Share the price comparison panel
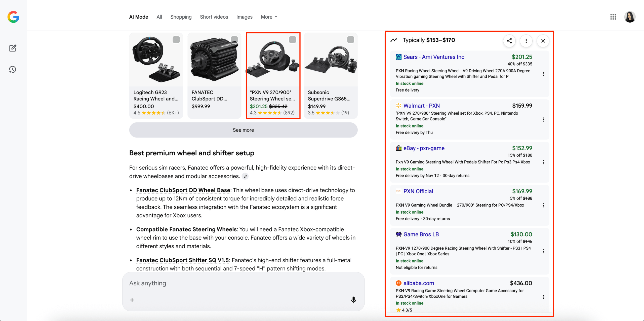 pyautogui.click(x=509, y=40)
